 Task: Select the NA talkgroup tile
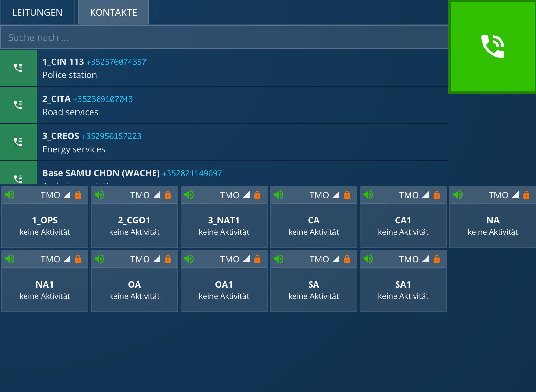coord(493,226)
